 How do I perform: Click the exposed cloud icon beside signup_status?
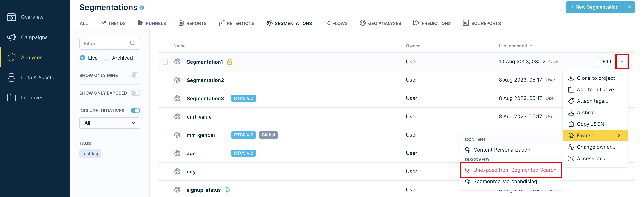click(227, 190)
